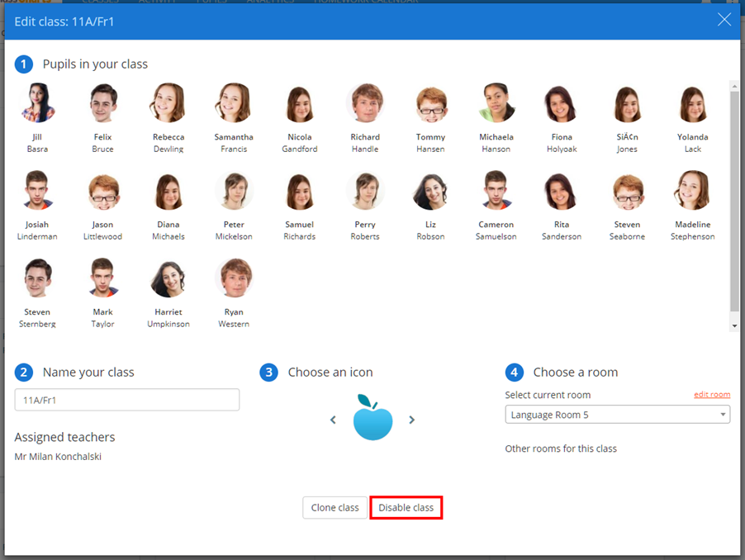Open the 'edit room' link

coord(711,394)
